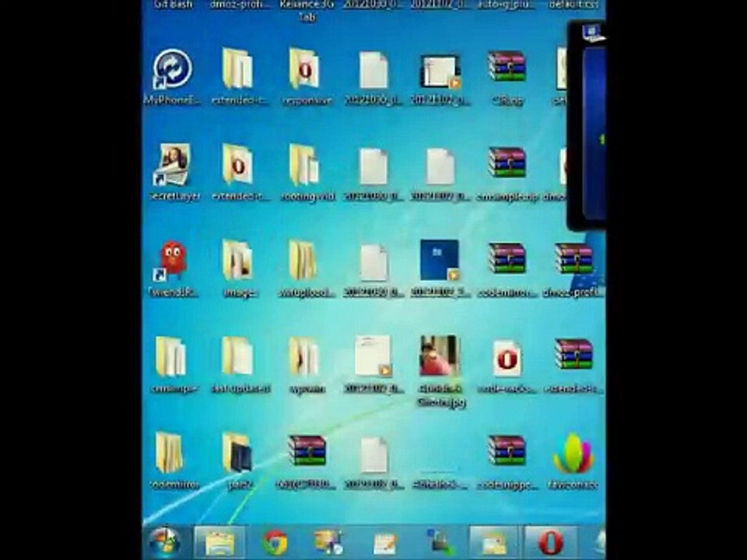Open the colorful petal-logo desktop icon
Screen dimensions: 747x560
point(573,453)
